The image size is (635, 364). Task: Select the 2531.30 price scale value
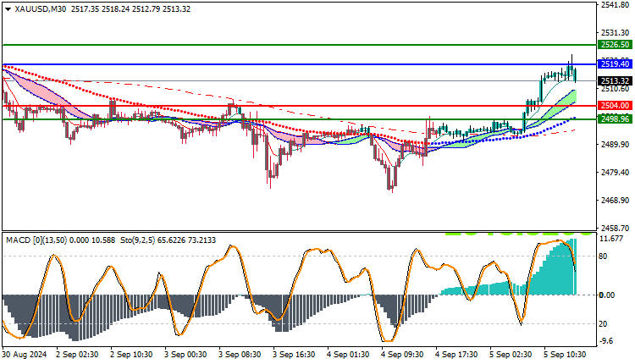point(616,33)
